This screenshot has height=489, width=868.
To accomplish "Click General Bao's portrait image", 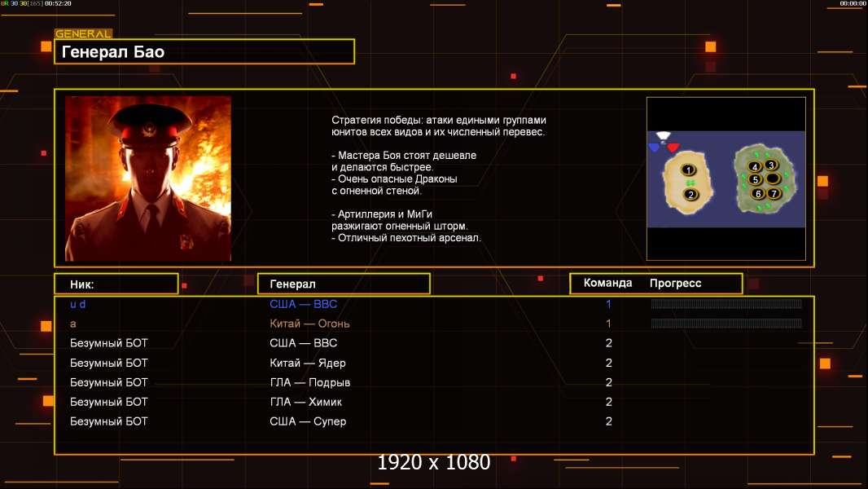I will [148, 178].
